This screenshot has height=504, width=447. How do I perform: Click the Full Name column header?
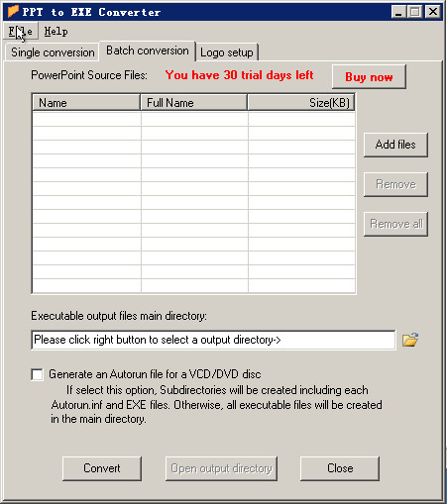pyautogui.click(x=194, y=103)
